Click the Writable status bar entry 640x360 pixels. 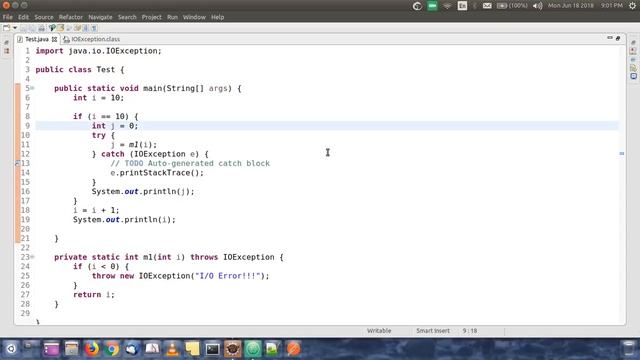[379, 331]
